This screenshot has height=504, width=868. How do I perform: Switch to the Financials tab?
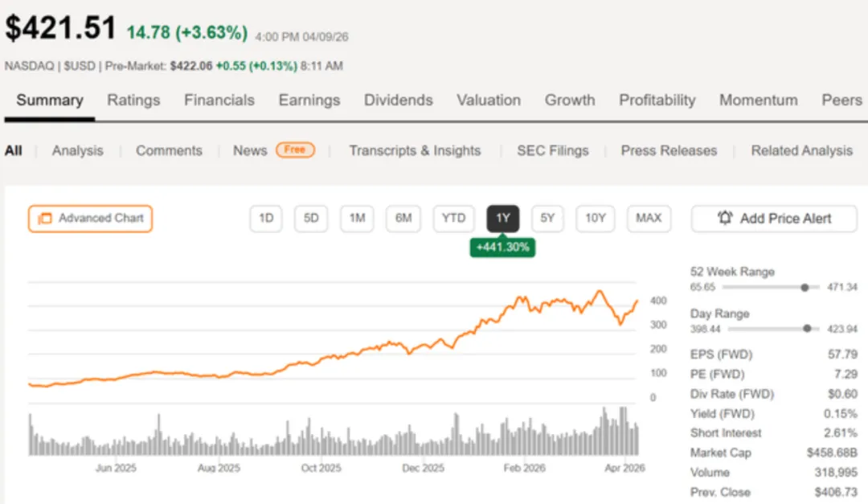click(219, 100)
